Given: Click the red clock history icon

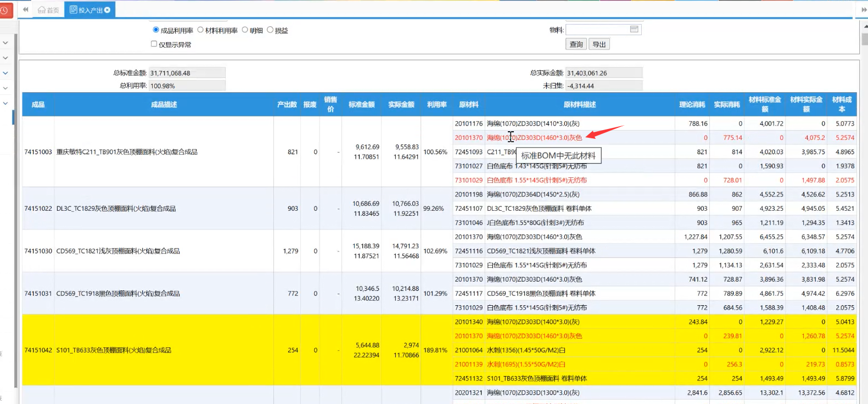Looking at the screenshot, I should point(4,10).
